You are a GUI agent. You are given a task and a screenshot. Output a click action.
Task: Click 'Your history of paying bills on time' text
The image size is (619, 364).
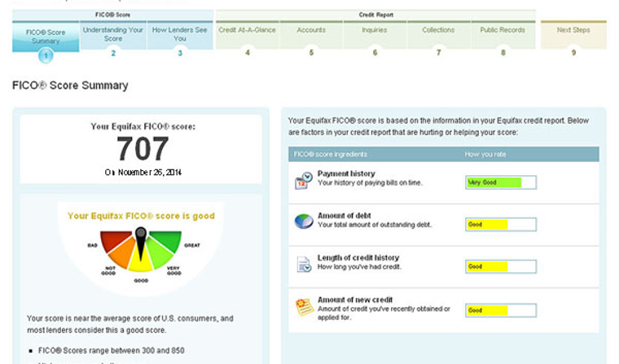coord(370,182)
